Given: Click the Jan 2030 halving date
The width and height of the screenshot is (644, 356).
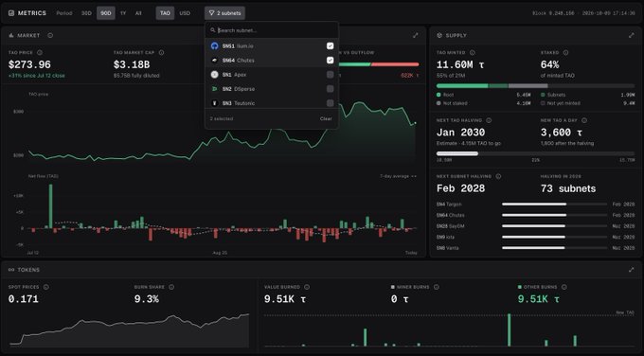Looking at the screenshot, I should tap(460, 133).
